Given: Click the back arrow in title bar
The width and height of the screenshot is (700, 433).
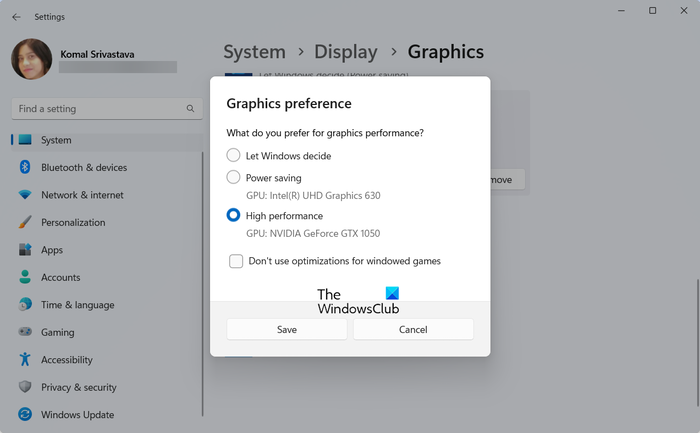Looking at the screenshot, I should [16, 17].
